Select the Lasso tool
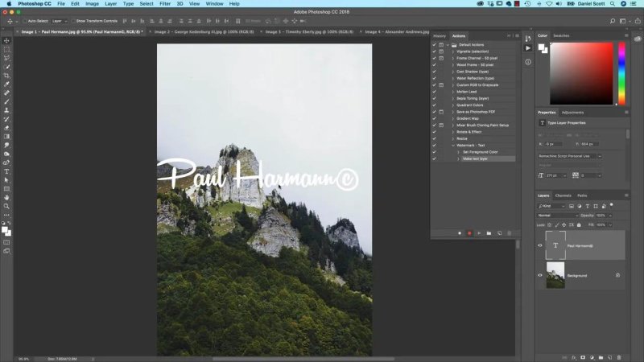 tap(6, 58)
